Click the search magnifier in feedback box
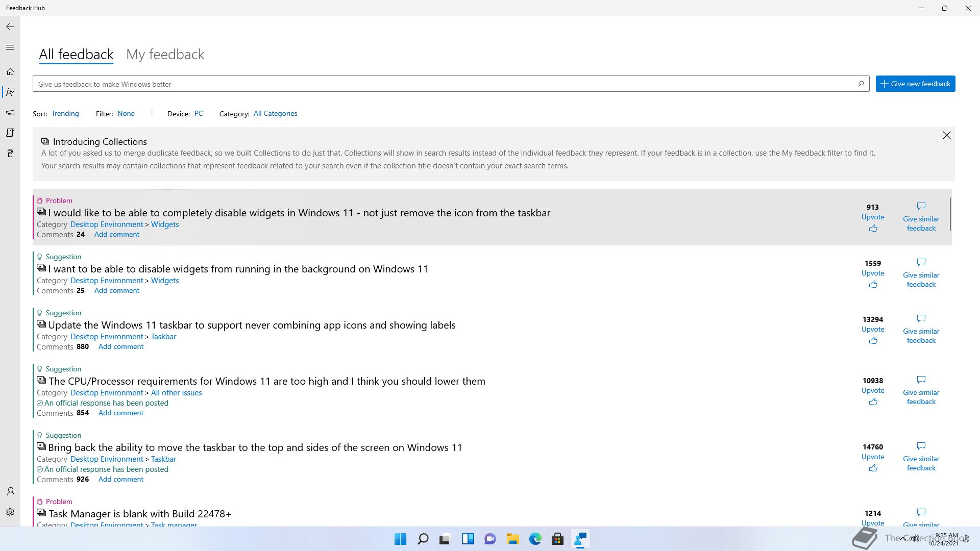Image resolution: width=980 pixels, height=551 pixels. [x=861, y=84]
